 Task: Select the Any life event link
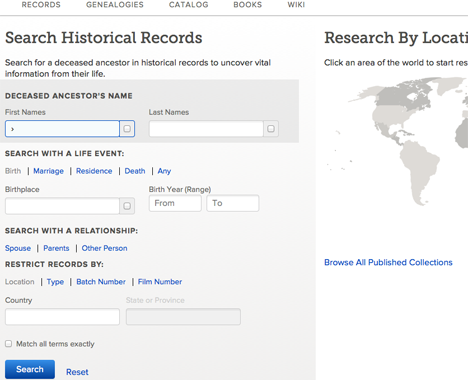(x=164, y=171)
